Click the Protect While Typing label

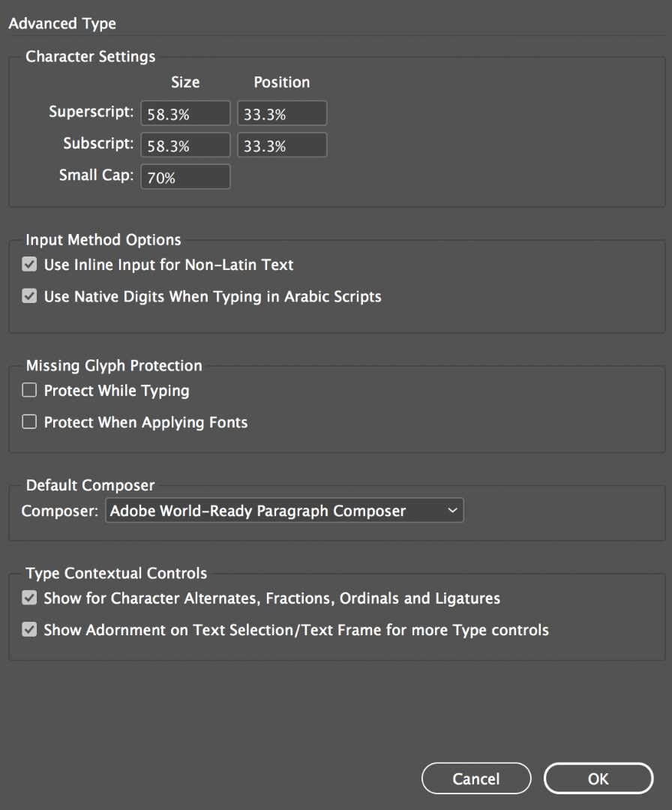tap(117, 391)
